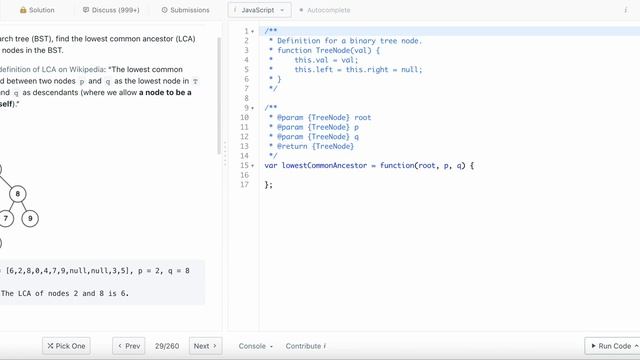Screen dimensions: 640x360
Task: Click tree node 9 in the diagram
Action: pyautogui.click(x=30, y=218)
